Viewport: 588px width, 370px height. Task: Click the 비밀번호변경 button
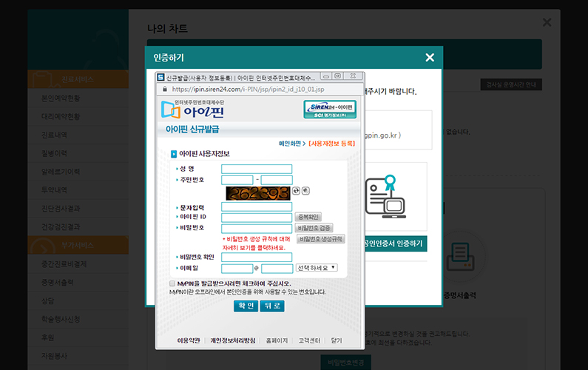tap(345, 363)
